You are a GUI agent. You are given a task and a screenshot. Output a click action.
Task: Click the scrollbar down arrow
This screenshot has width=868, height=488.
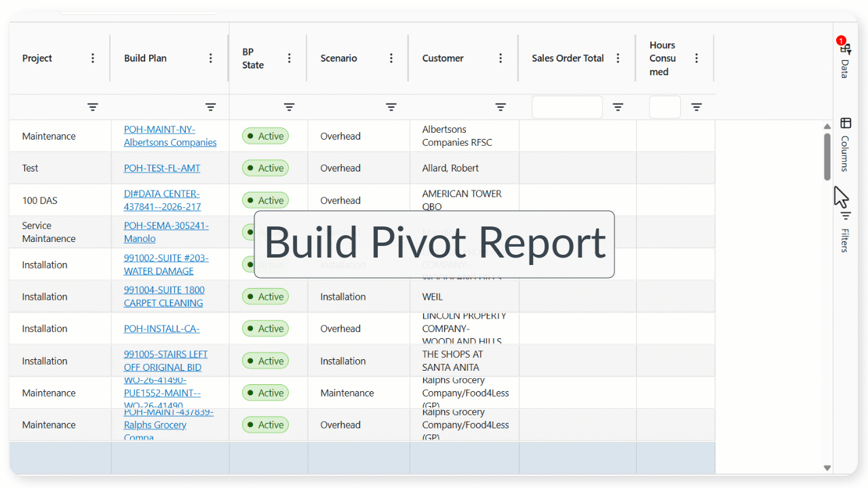pos(827,468)
